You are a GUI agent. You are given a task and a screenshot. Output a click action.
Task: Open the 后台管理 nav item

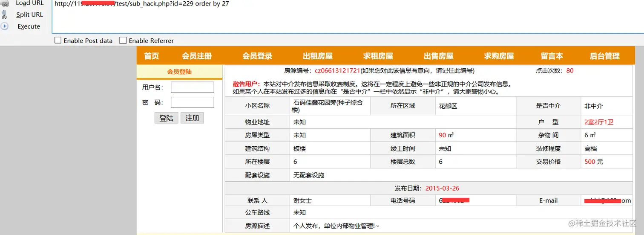coord(605,56)
